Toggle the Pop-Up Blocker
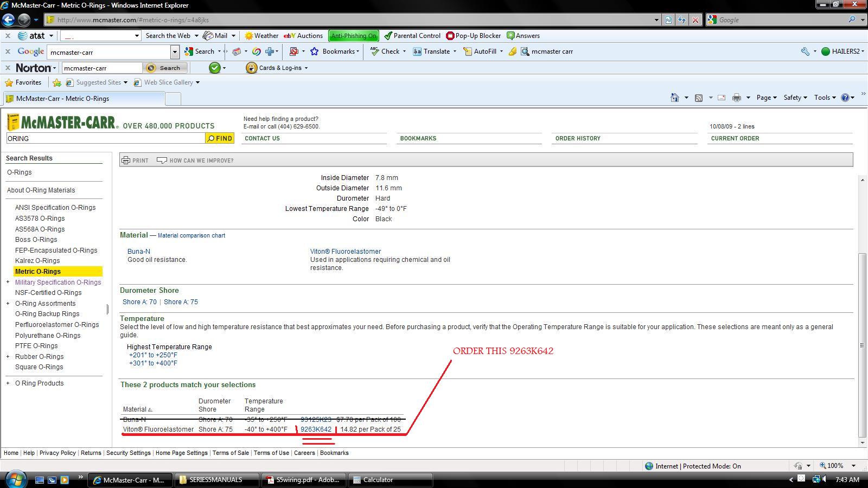 point(473,36)
